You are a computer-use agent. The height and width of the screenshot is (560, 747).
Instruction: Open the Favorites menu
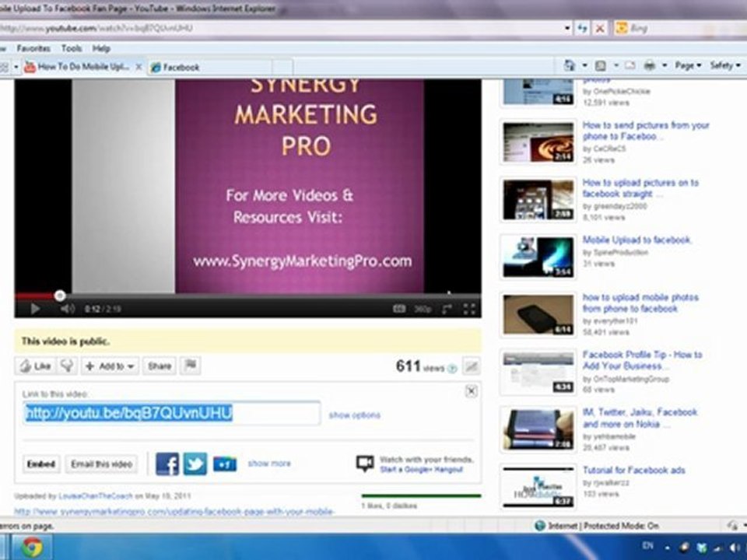33,48
